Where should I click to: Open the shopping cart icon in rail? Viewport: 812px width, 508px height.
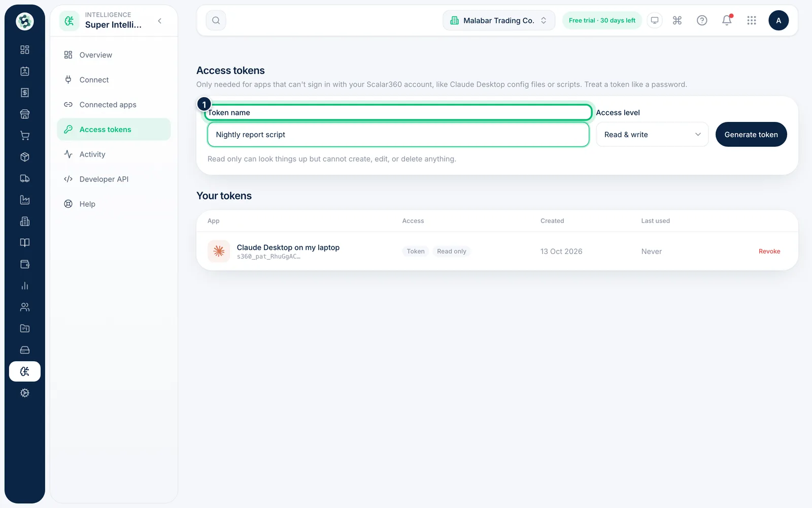(x=24, y=136)
